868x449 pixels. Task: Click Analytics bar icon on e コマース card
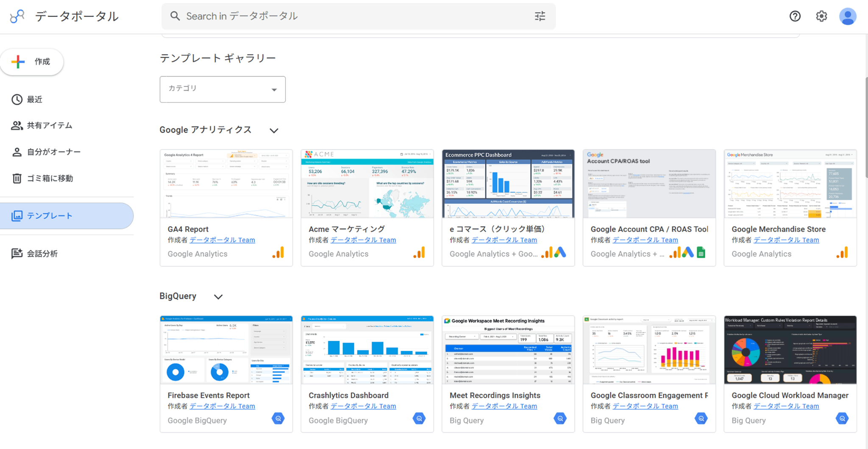(x=547, y=253)
